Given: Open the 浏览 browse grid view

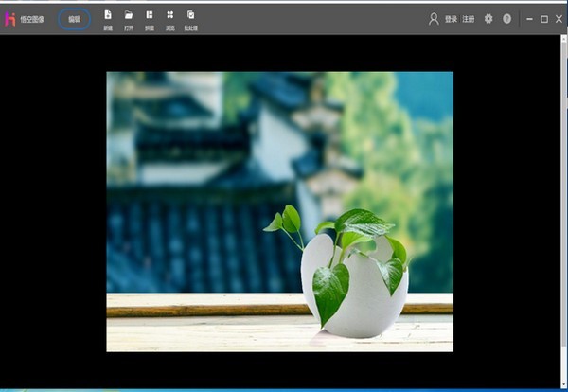Looking at the screenshot, I should click(170, 19).
